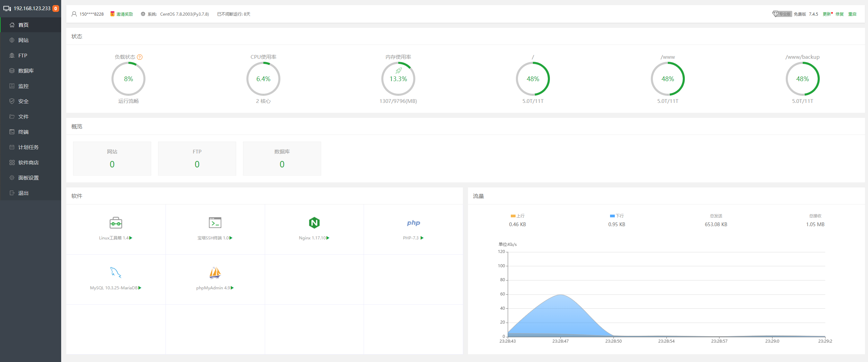Click the 修复 repair link
This screenshot has height=362, width=868.
(839, 14)
